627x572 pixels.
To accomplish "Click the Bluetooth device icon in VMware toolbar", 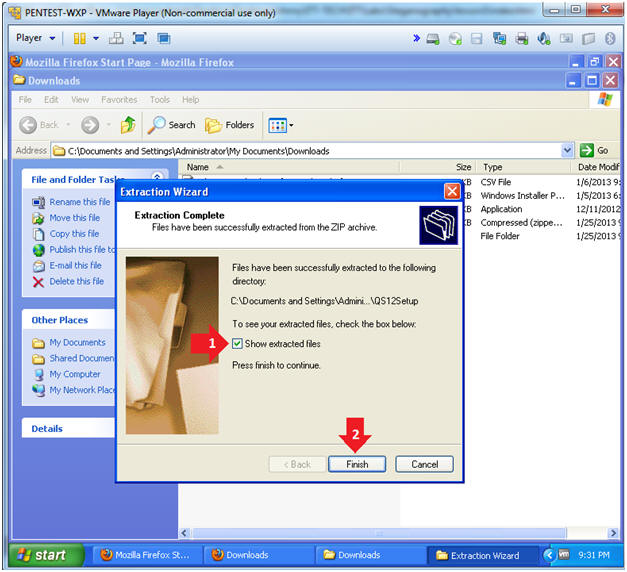I will pyautogui.click(x=610, y=39).
